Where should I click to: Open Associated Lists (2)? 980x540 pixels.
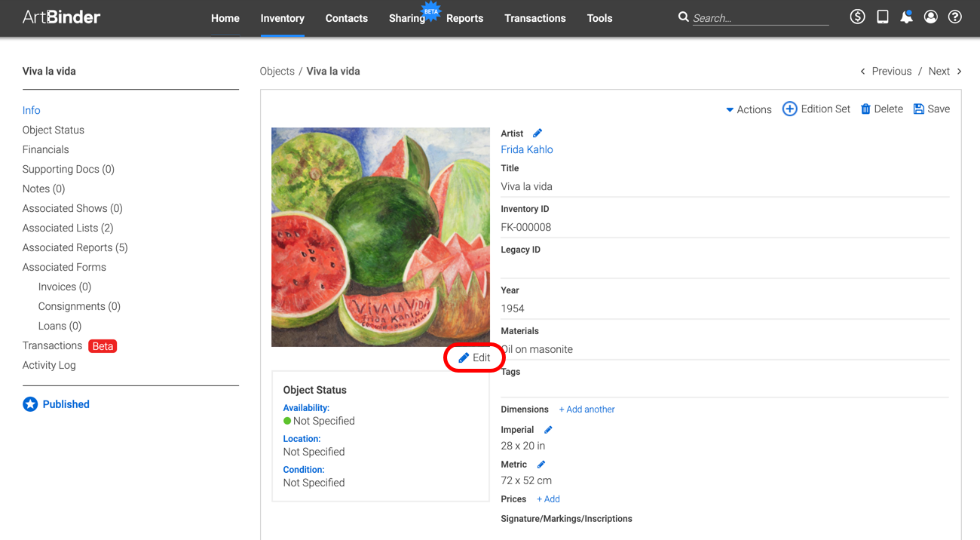[68, 228]
